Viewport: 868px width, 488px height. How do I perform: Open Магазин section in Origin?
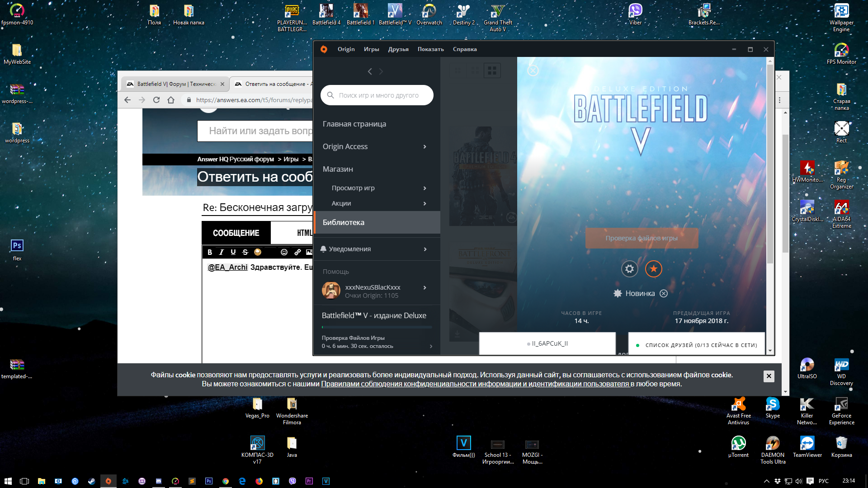338,169
